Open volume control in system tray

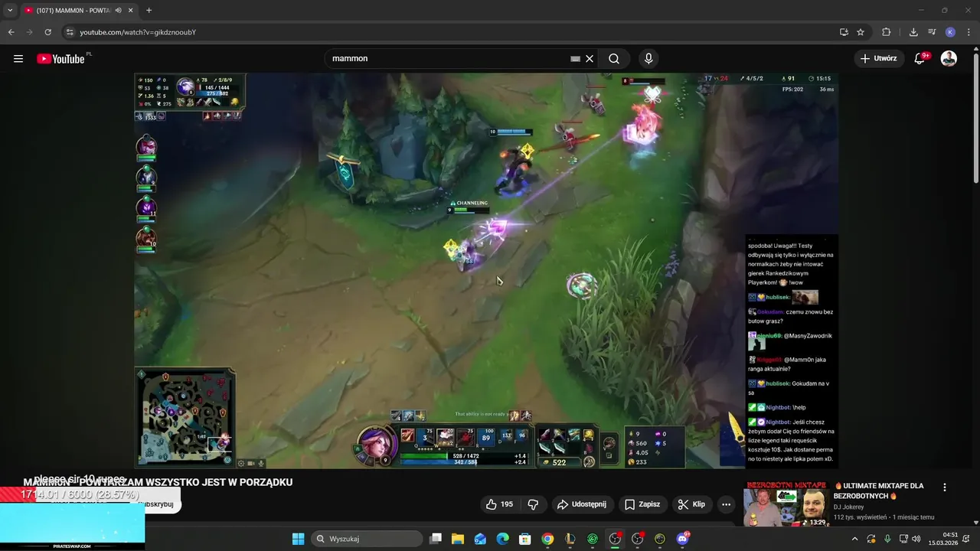pos(916,539)
